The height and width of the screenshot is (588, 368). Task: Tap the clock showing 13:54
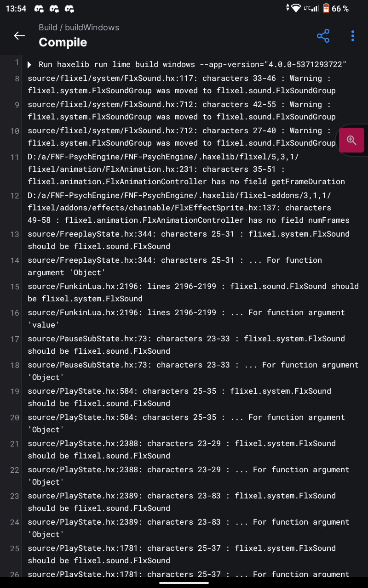(x=16, y=8)
